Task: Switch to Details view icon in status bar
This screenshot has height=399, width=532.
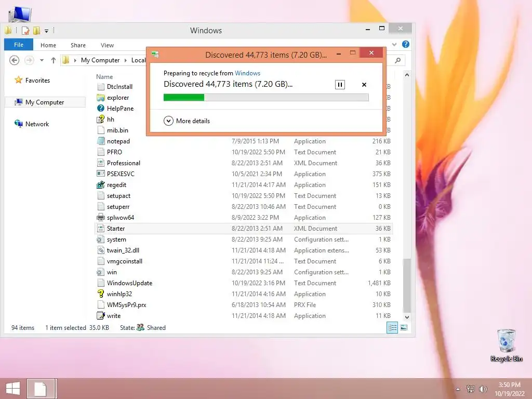Action: [x=392, y=327]
